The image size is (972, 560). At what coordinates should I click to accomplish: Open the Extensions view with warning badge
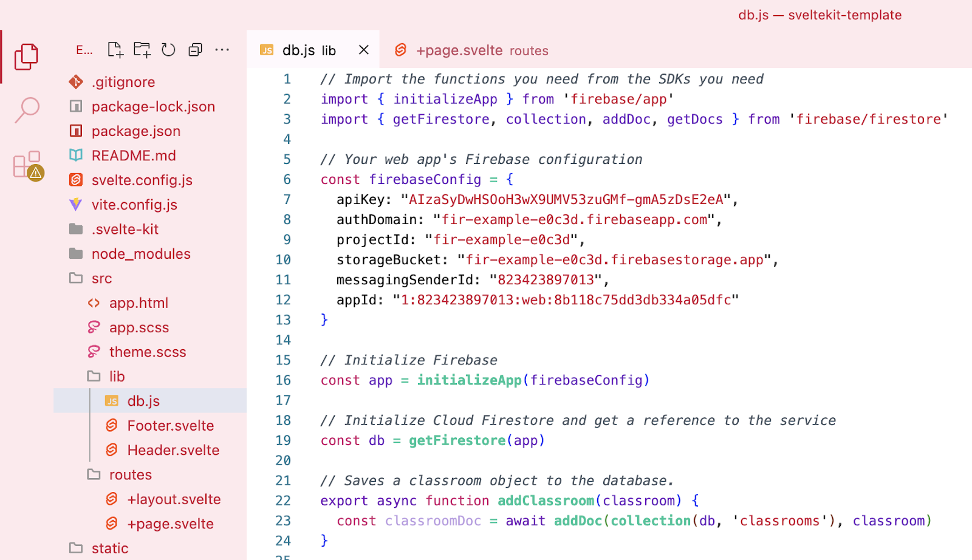click(28, 165)
